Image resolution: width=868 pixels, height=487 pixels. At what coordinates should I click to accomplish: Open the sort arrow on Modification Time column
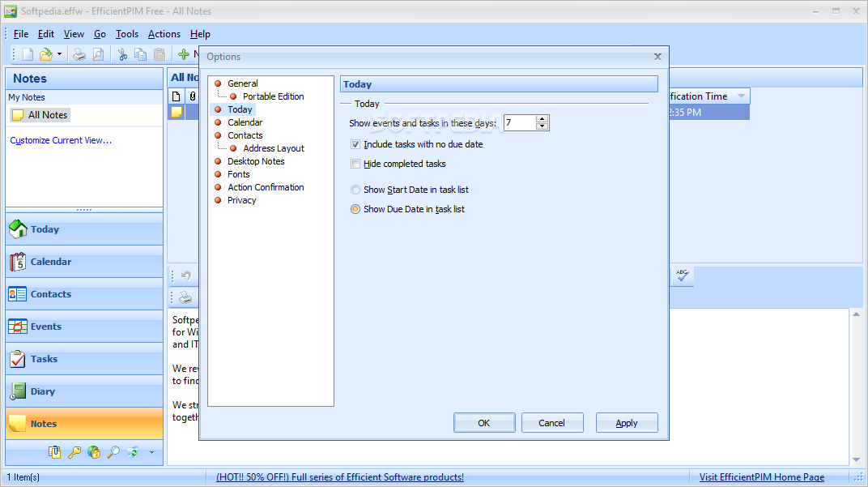741,96
